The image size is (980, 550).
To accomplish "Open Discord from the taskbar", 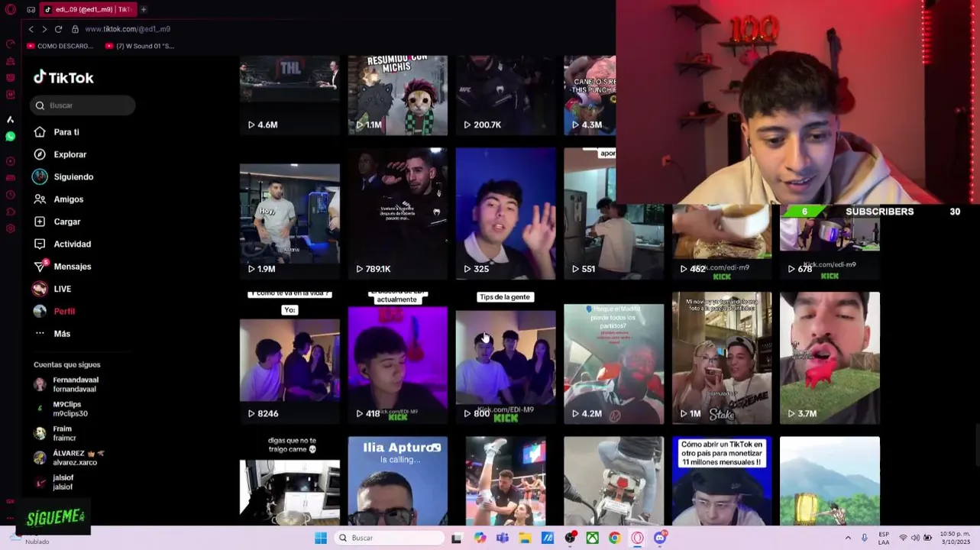I will click(660, 538).
